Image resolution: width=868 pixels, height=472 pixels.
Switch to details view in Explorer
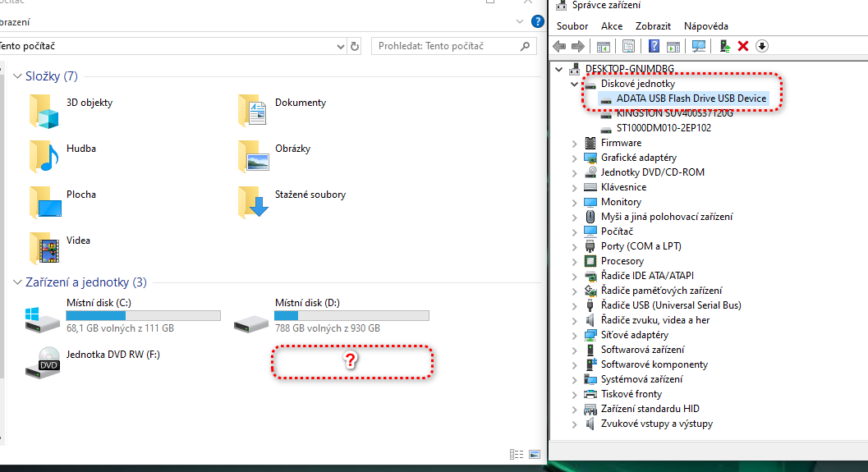pos(517,454)
